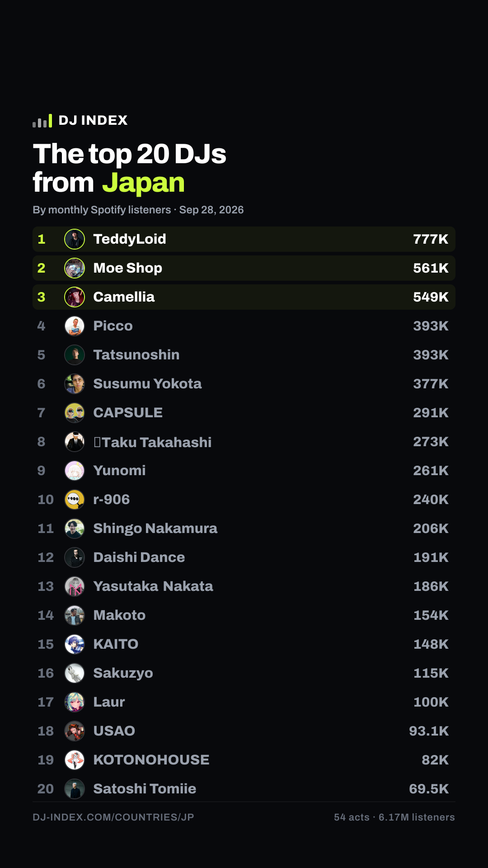Select Daishi Dance in the ranking

(244, 557)
